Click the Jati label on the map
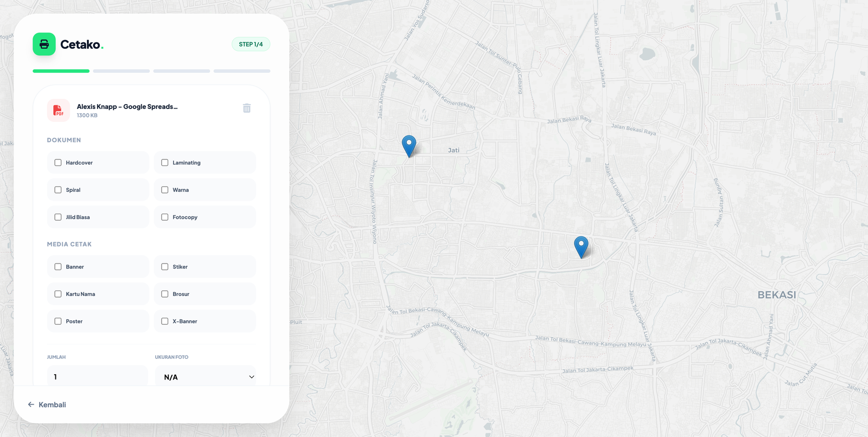This screenshot has height=437, width=868. [454, 150]
